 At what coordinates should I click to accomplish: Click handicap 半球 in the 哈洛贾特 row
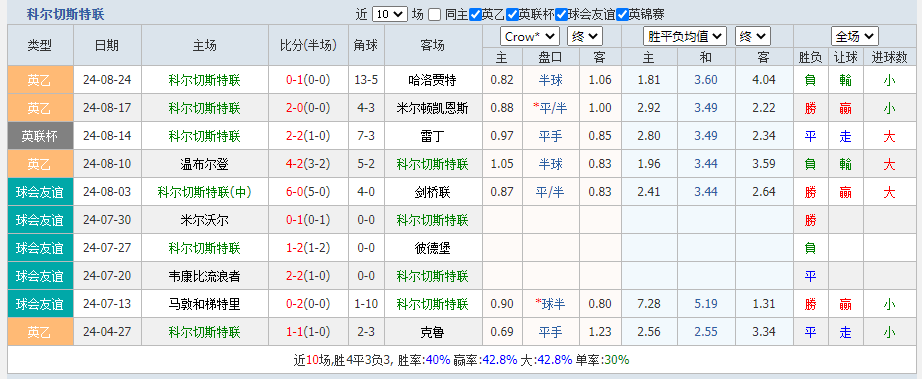point(550,80)
